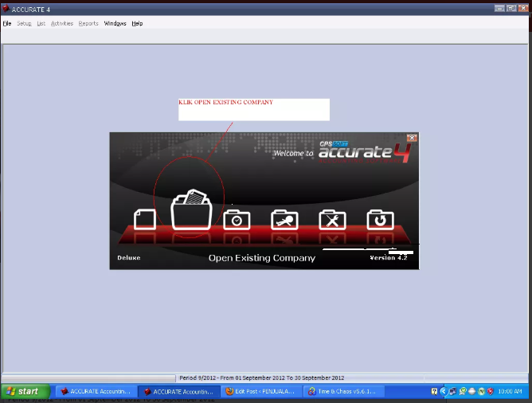
Task: Open the Reports menu
Action: click(88, 24)
